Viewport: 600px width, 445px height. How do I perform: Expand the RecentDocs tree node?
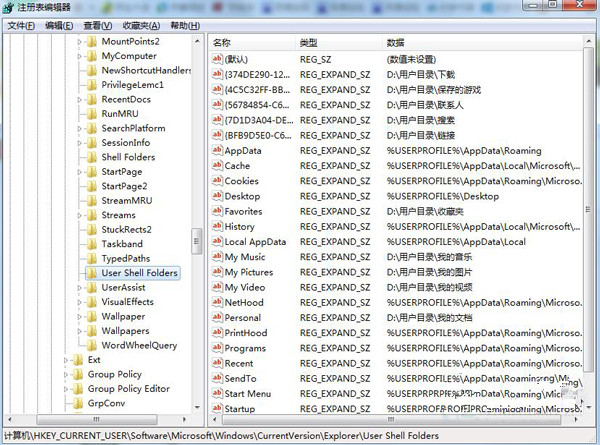(x=80, y=100)
